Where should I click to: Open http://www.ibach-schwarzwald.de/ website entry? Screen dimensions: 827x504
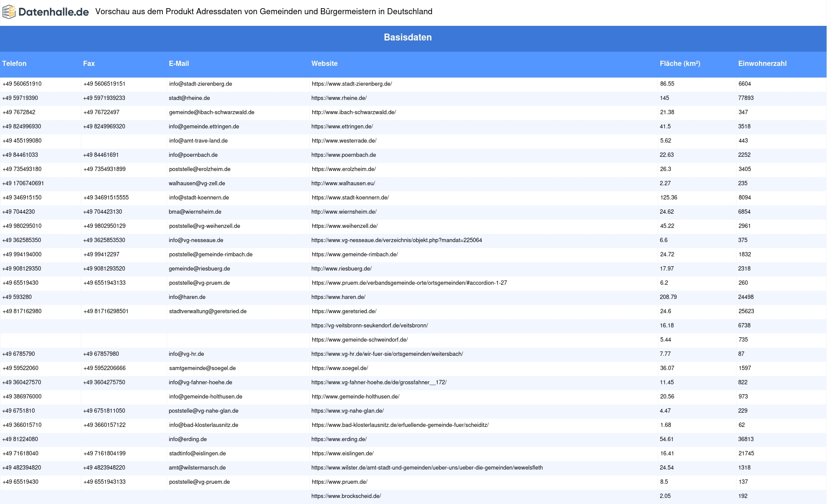[x=354, y=112]
